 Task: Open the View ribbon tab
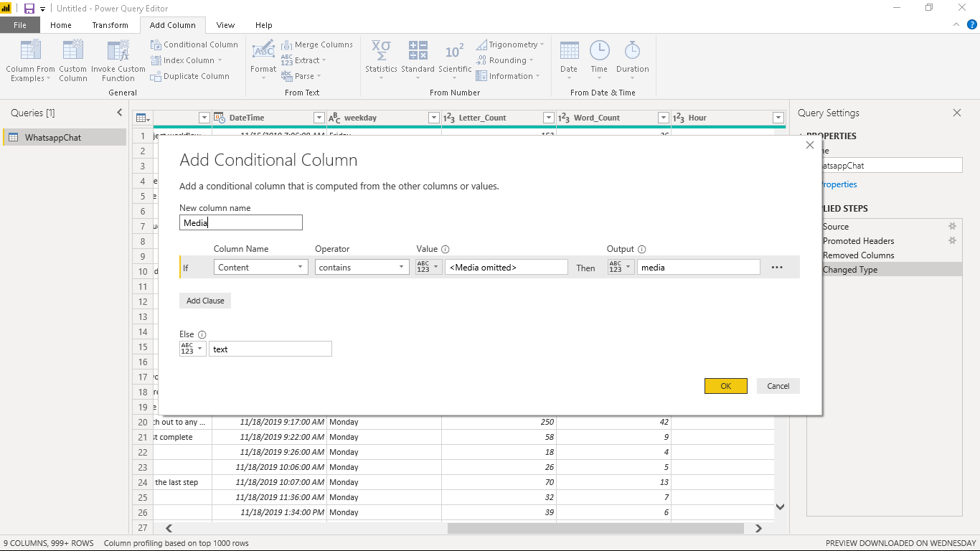click(225, 25)
